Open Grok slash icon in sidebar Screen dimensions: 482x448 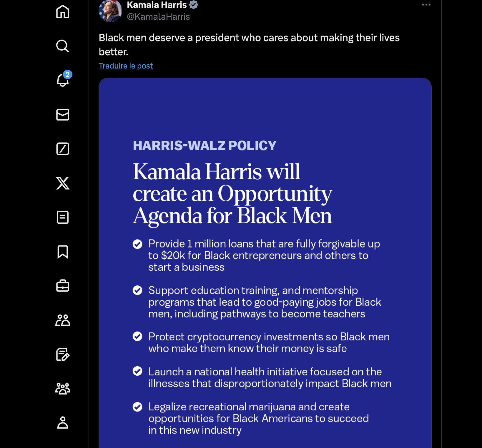click(x=63, y=149)
